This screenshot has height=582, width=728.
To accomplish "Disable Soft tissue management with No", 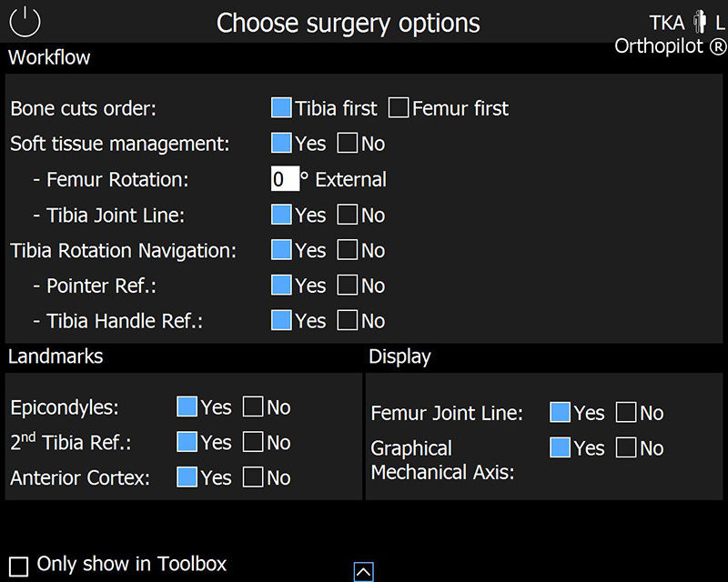I will click(347, 143).
